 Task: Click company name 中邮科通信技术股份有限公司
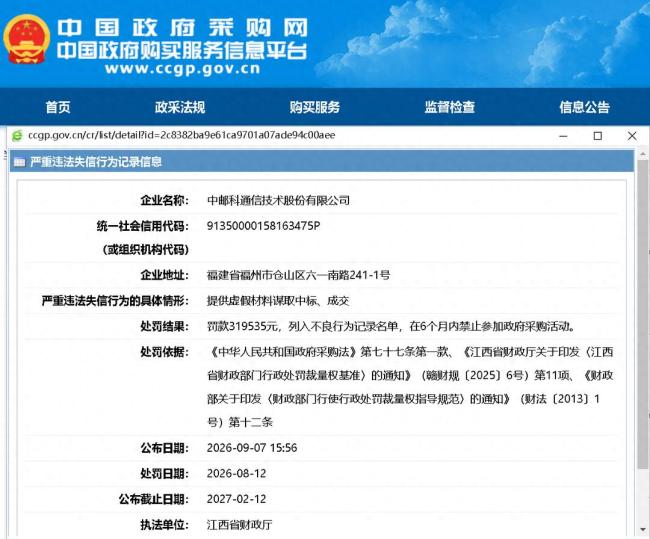pyautogui.click(x=278, y=201)
